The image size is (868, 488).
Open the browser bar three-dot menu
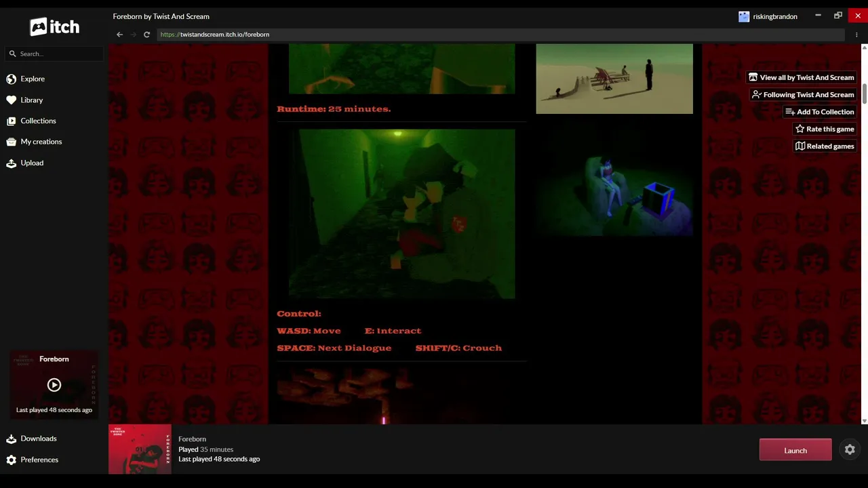click(x=856, y=35)
